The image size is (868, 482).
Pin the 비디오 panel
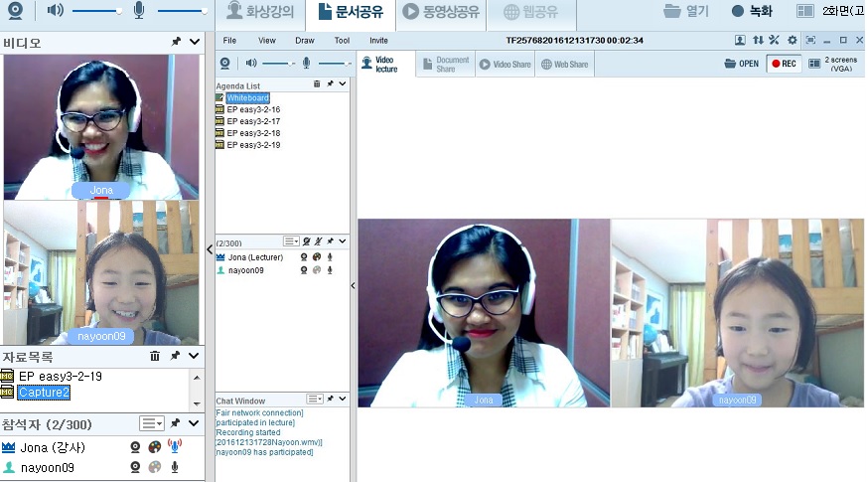(176, 43)
